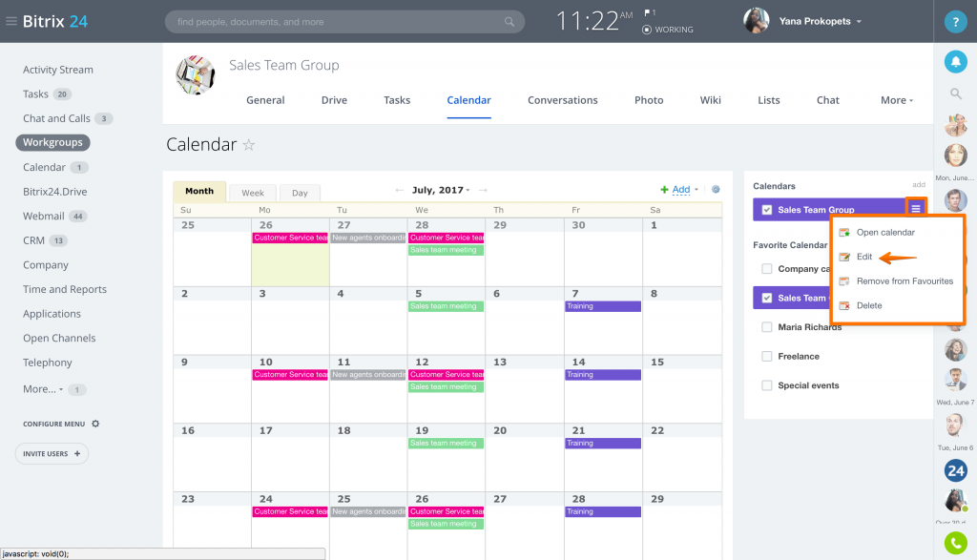The image size is (977, 560).
Task: Click Sales Team Group avatar image
Action: coord(196,74)
